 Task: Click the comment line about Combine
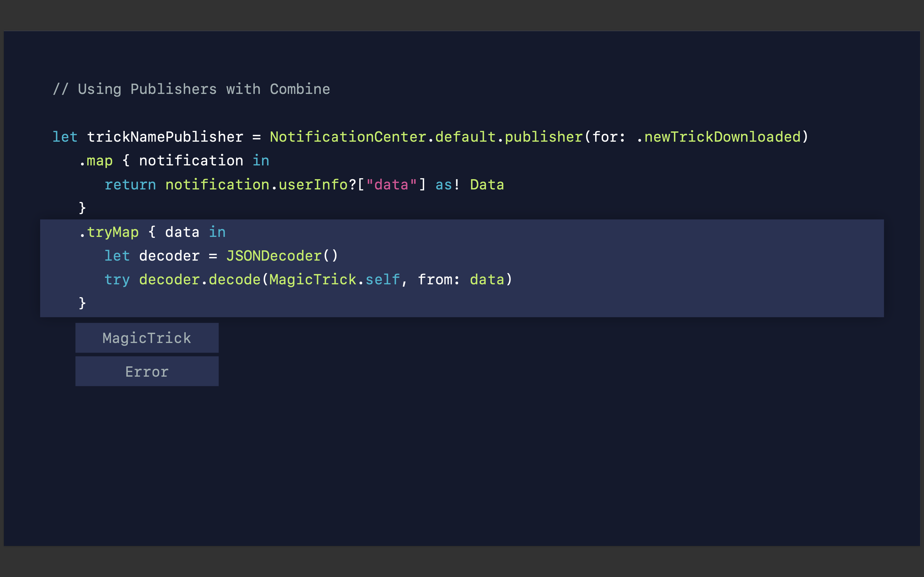coord(191,89)
